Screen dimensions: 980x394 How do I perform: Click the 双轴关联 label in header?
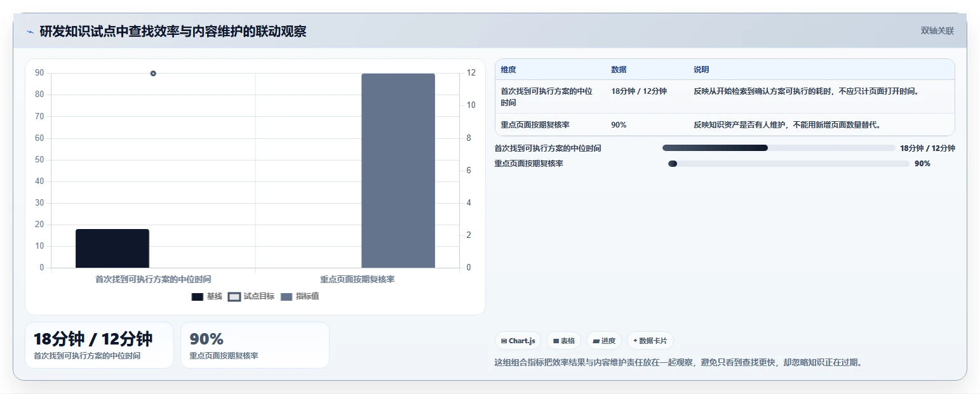coord(937,30)
